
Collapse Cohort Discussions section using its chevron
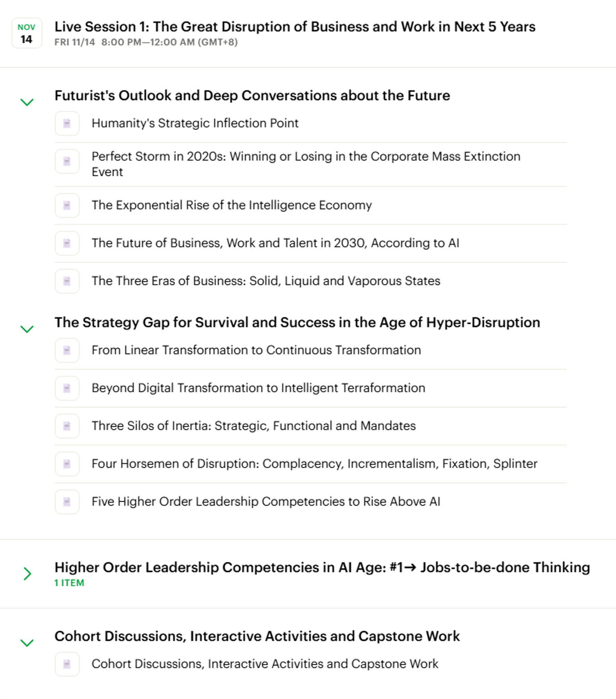[27, 643]
